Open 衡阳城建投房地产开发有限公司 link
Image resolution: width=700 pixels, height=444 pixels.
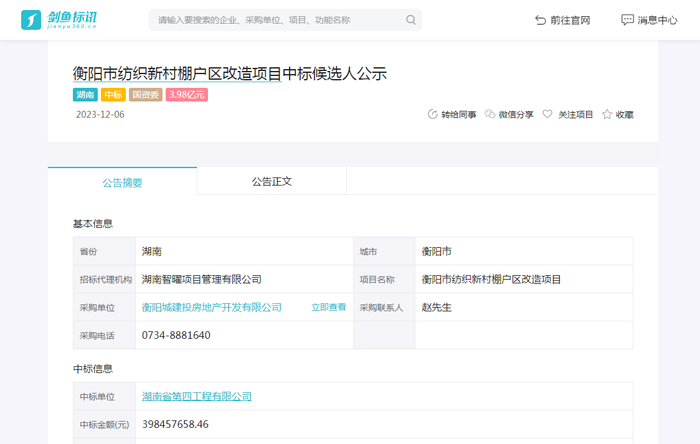[212, 307]
